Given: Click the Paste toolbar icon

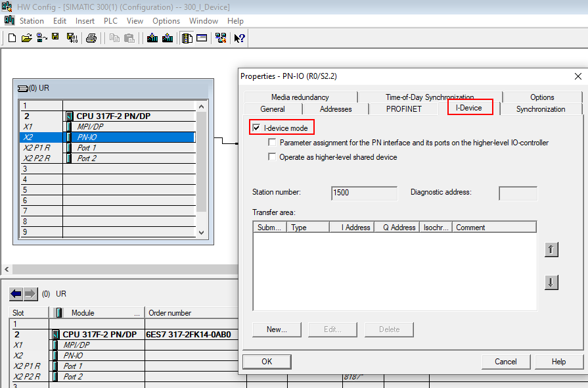Looking at the screenshot, I should pyautogui.click(x=129, y=38).
